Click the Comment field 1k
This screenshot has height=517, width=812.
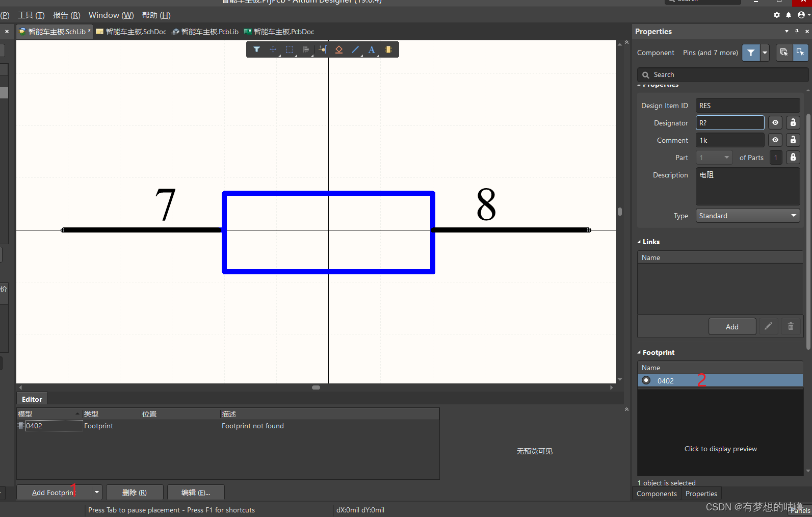coord(730,140)
